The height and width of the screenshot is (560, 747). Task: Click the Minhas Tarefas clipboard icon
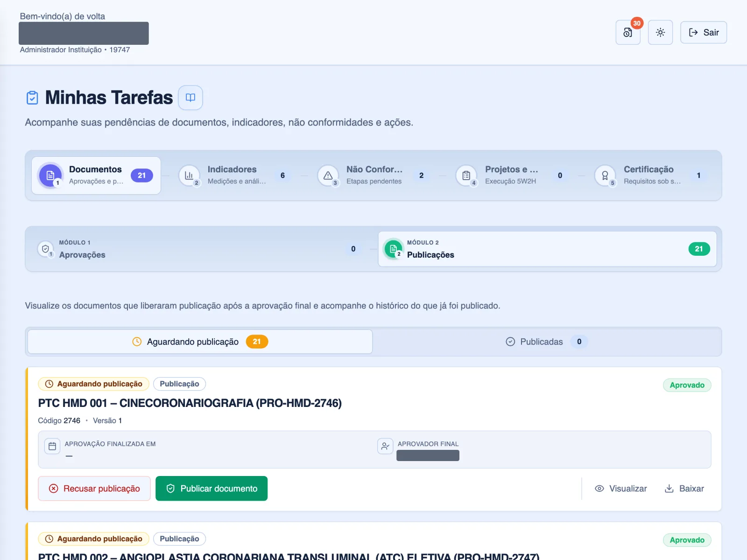(x=32, y=98)
